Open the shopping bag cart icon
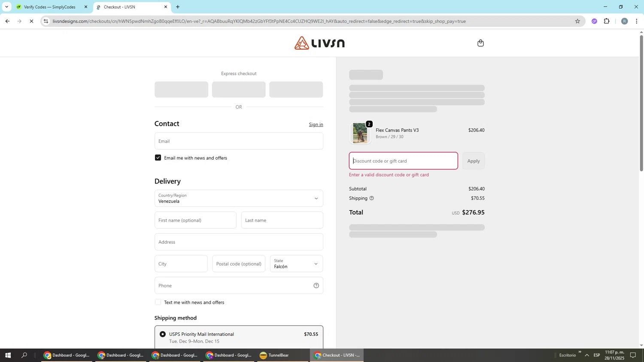644x362 pixels. [x=480, y=43]
